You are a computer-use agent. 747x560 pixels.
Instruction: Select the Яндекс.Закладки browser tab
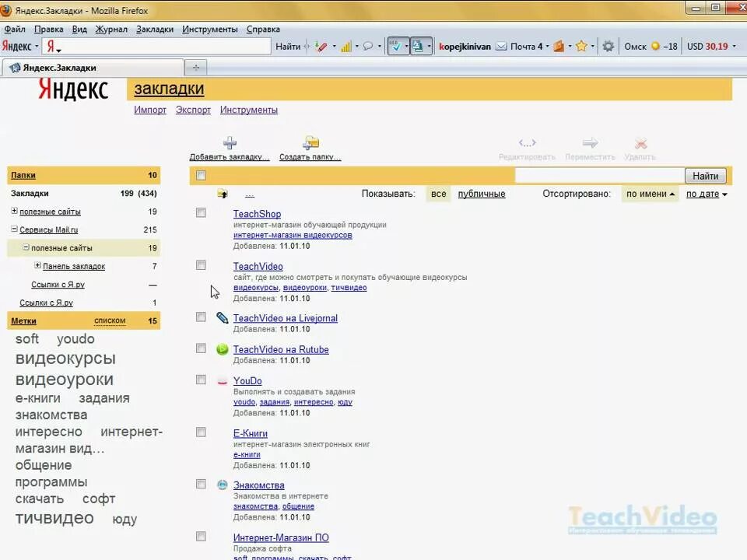(x=93, y=68)
